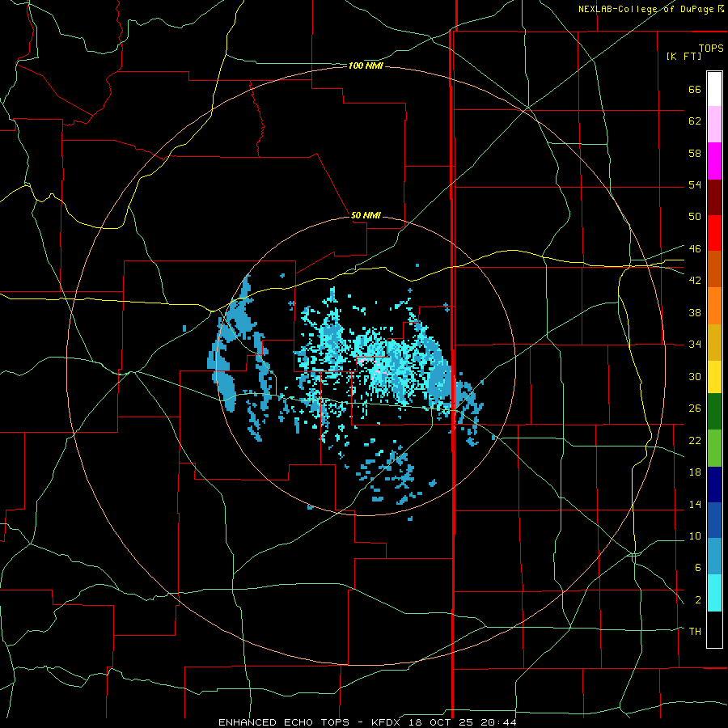Viewport: 728px width, 728px height.
Task: Click the 50 NMI range ring label
Action: coord(366,215)
